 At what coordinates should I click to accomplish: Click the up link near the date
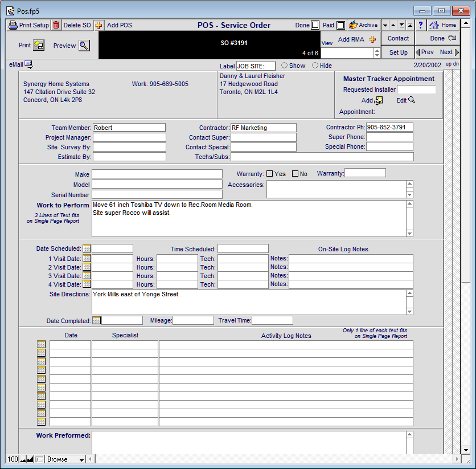tap(448, 64)
